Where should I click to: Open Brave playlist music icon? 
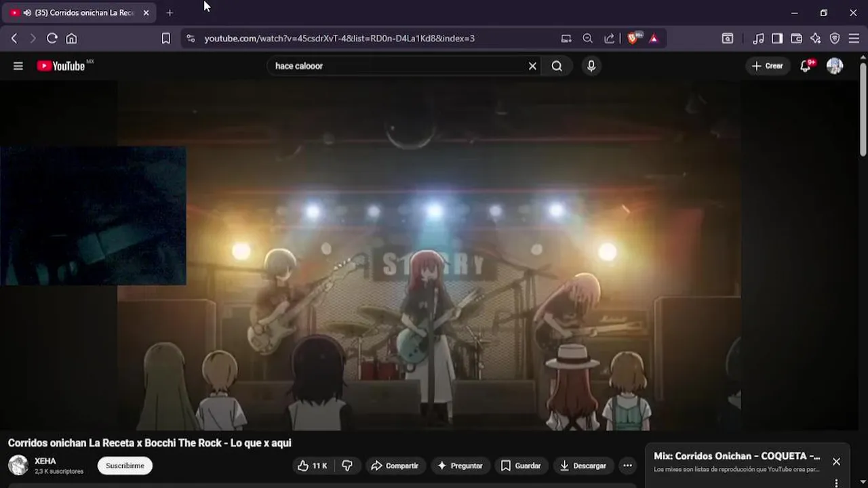759,39
